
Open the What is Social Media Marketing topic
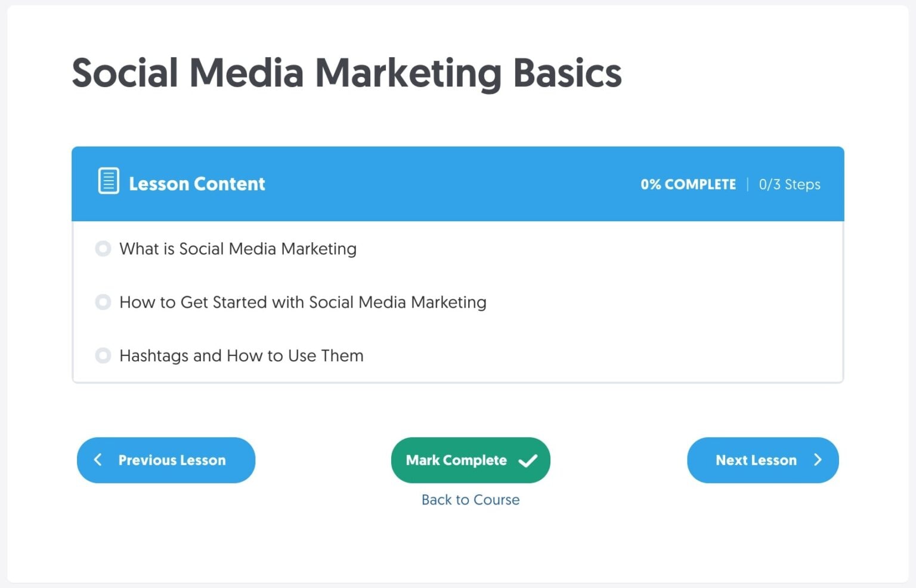coord(237,249)
